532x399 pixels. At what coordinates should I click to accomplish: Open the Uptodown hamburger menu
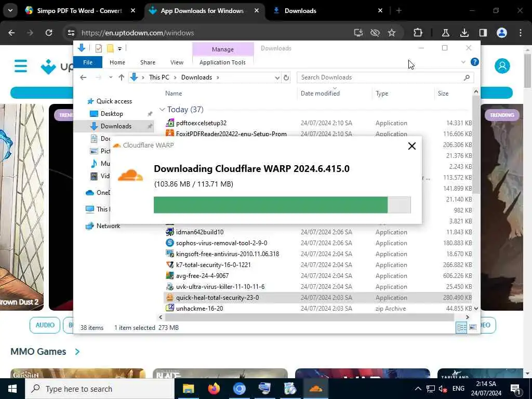21,66
